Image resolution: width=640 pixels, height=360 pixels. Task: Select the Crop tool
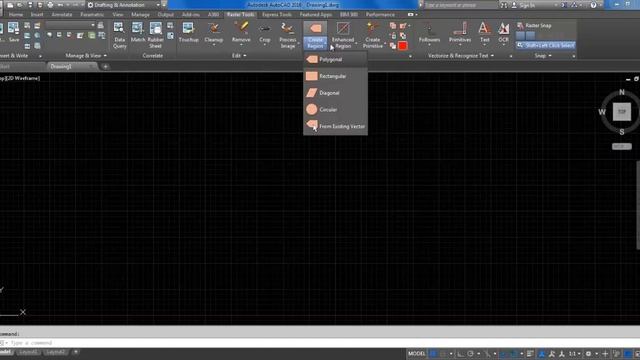point(264,33)
